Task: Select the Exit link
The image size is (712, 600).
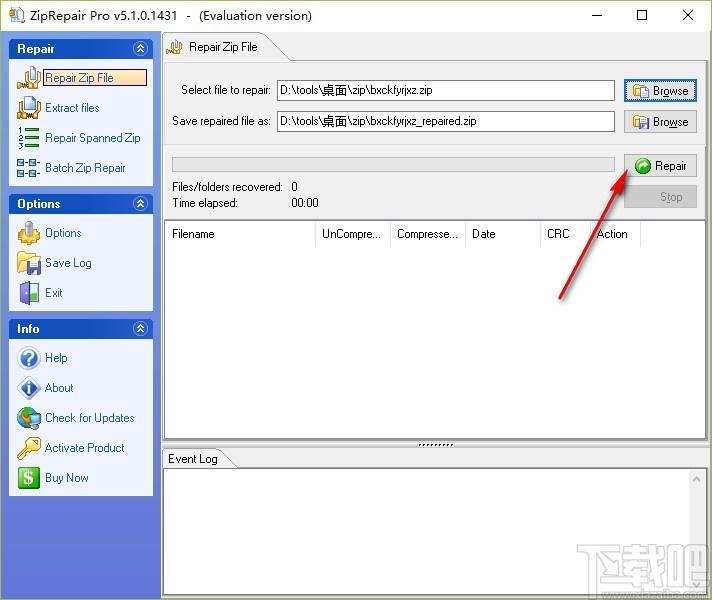Action: click(54, 293)
